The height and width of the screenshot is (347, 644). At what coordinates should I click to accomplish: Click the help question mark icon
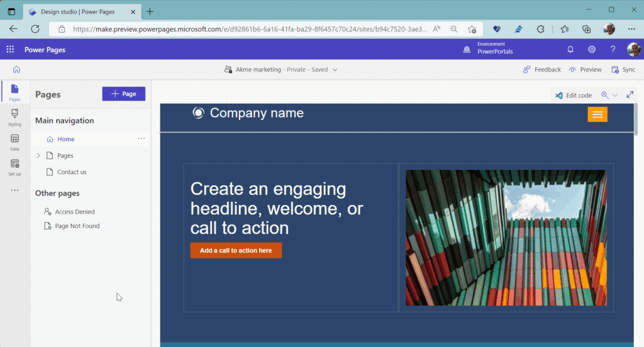[x=613, y=50]
